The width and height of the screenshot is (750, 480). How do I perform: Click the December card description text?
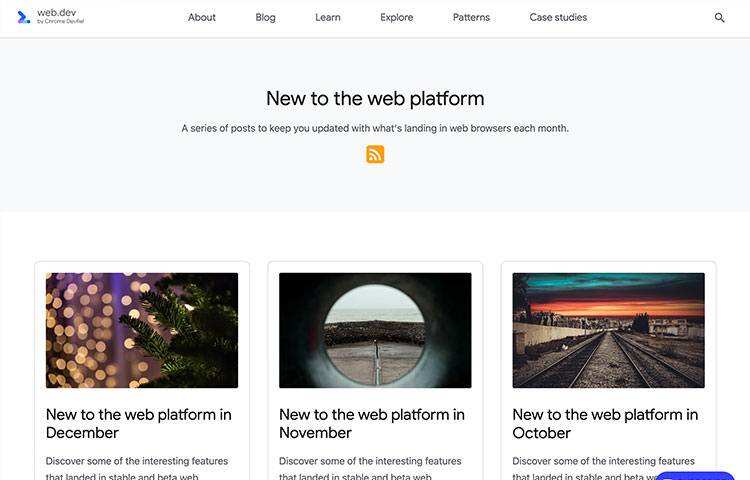(x=137, y=467)
